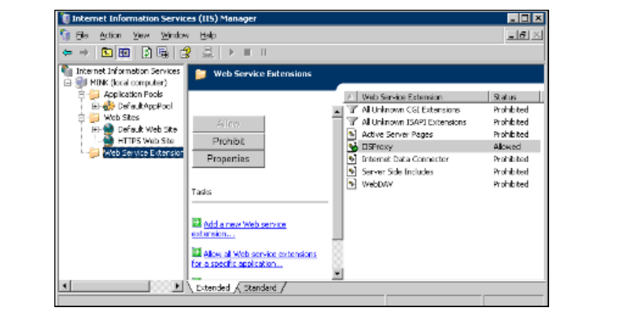Screen dimensions: 644x312
Task: Click the WebDAV extension icon
Action: click(x=351, y=183)
